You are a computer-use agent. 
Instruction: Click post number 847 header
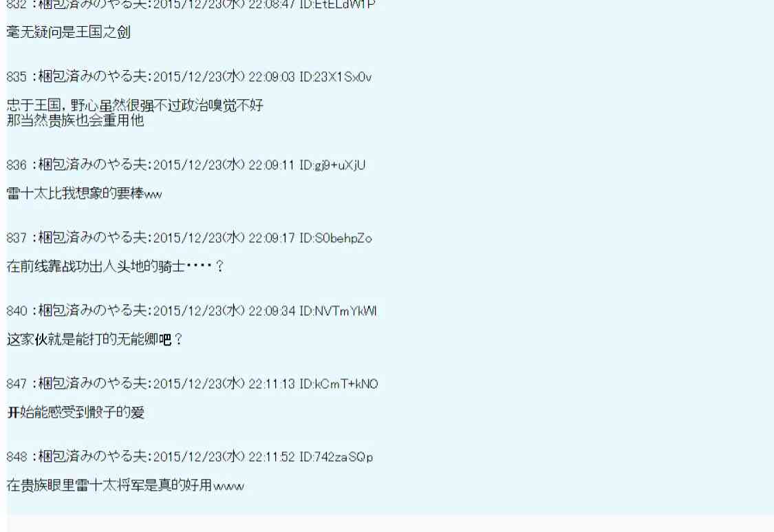(x=192, y=383)
